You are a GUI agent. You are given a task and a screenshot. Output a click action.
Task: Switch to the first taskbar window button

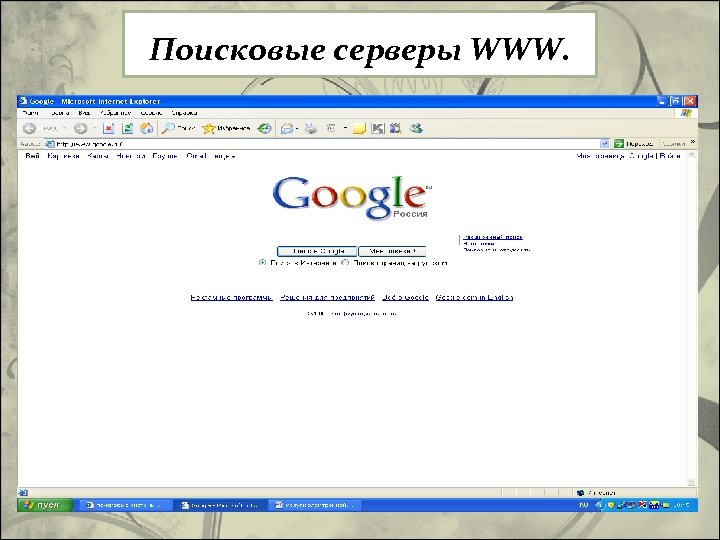pos(125,505)
